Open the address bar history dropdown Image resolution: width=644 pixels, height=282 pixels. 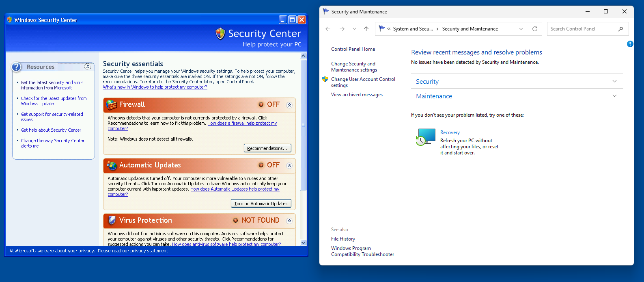pos(521,29)
